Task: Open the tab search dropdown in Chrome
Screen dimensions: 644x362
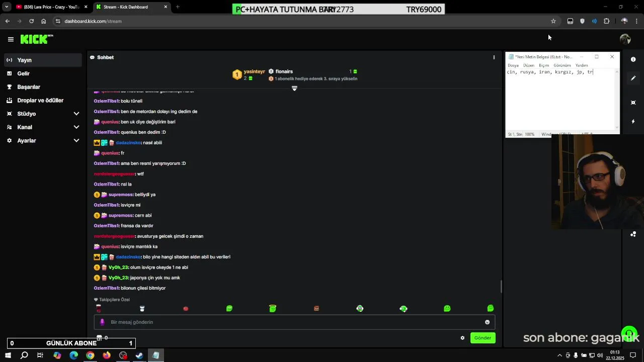Action: point(6,7)
